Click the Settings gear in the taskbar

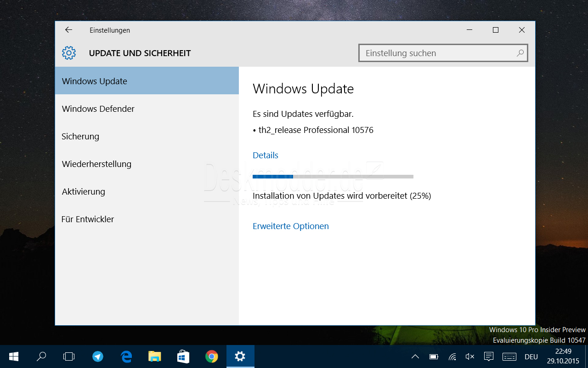click(240, 356)
